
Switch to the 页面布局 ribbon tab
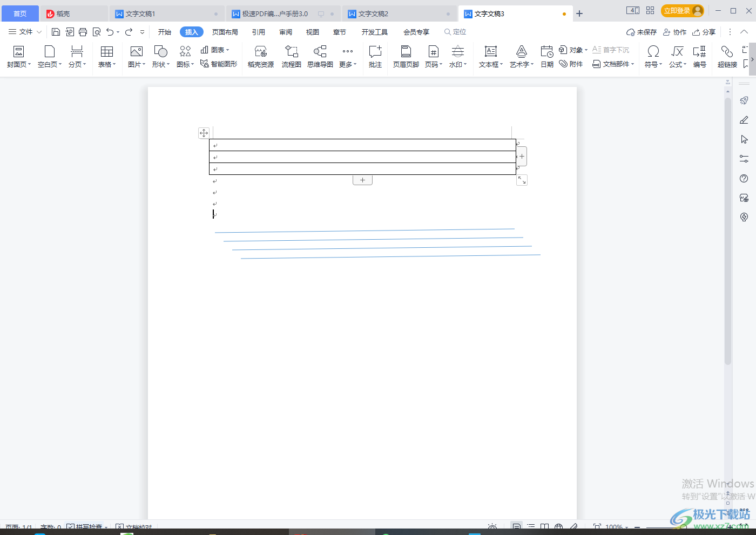pos(225,32)
